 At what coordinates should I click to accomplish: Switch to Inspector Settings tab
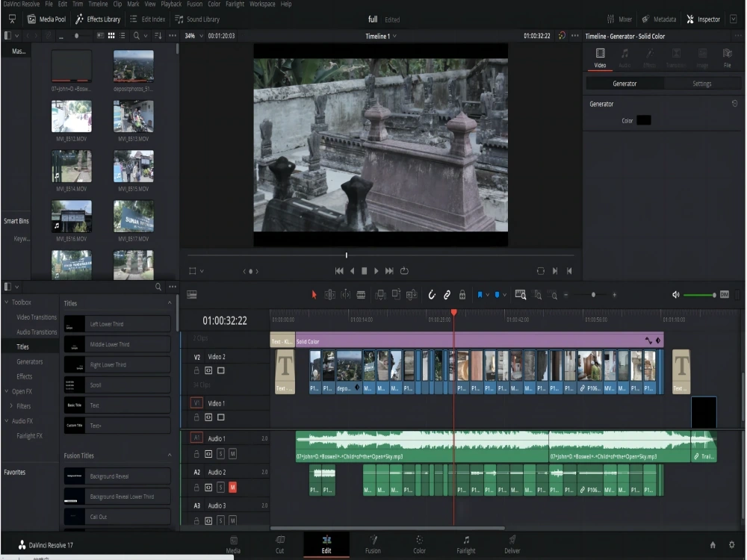point(701,84)
